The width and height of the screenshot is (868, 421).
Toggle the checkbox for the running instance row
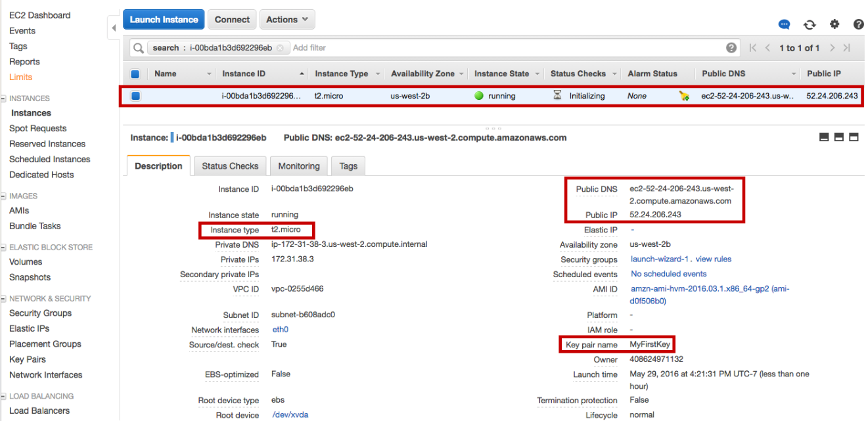(x=135, y=96)
